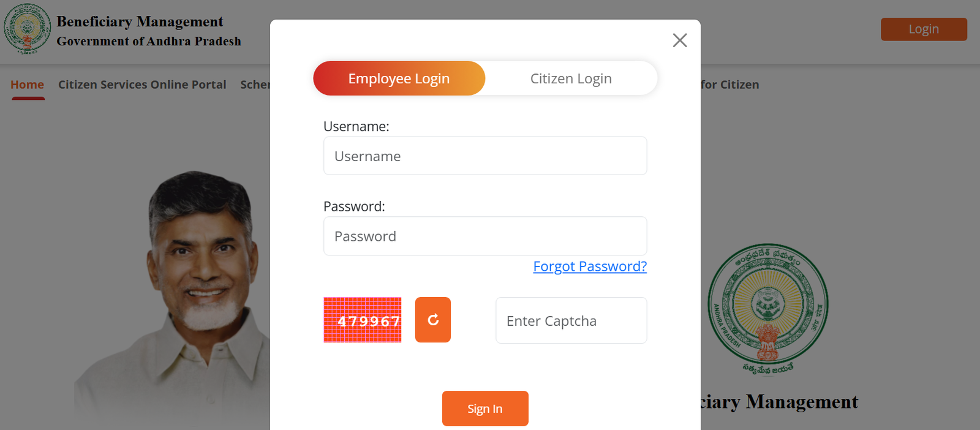Viewport: 980px width, 430px height.
Task: Click the 479967 captcha image
Action: (x=362, y=320)
